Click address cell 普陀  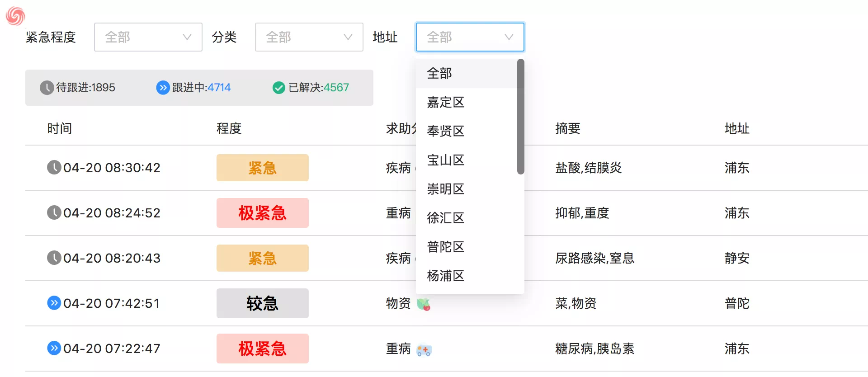[737, 303]
